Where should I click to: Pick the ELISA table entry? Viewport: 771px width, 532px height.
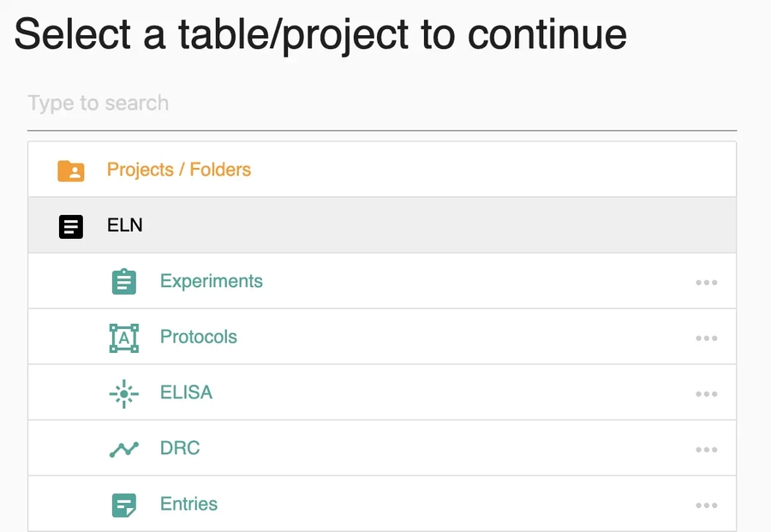click(x=186, y=392)
